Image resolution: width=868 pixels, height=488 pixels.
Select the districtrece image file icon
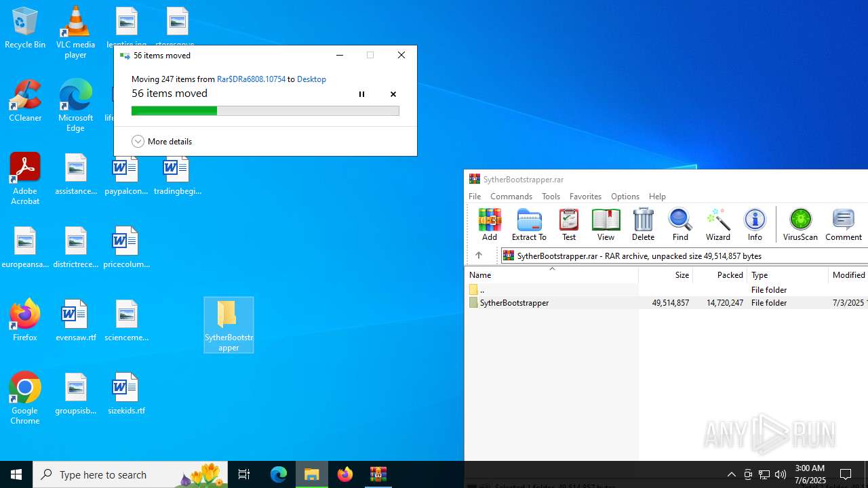(x=76, y=247)
